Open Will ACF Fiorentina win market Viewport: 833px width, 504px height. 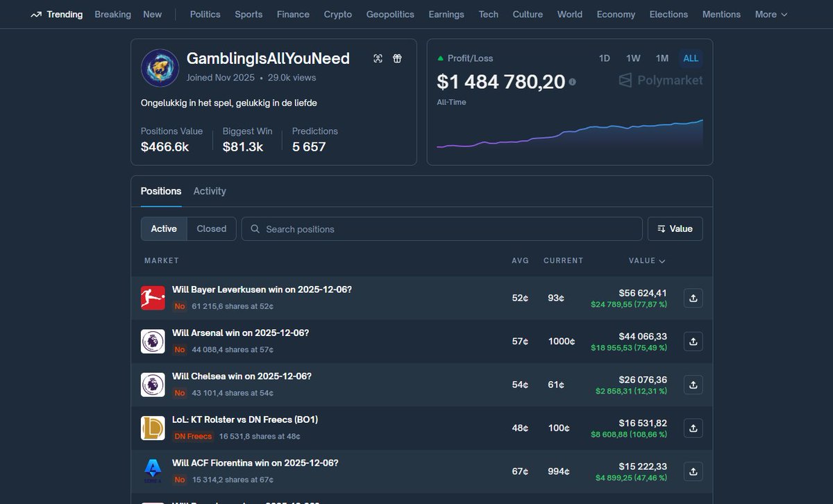pyautogui.click(x=255, y=462)
